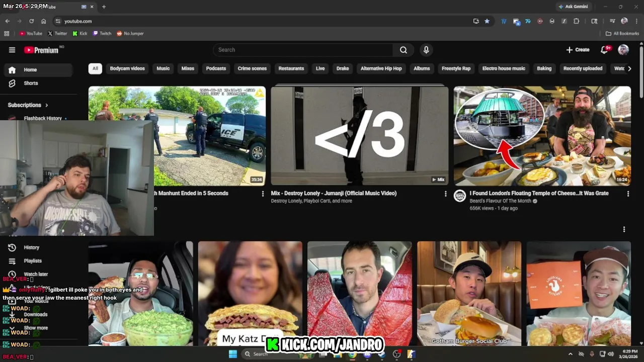The width and height of the screenshot is (644, 362).
Task: Go to Home in sidebar
Action: tap(38, 70)
